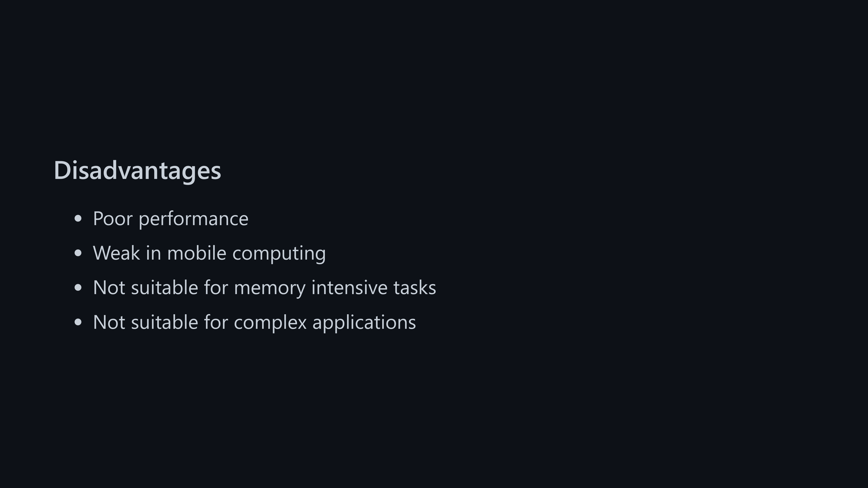Click the bullet dot before 'Poor performance'
The height and width of the screenshot is (488, 868).
(x=78, y=219)
